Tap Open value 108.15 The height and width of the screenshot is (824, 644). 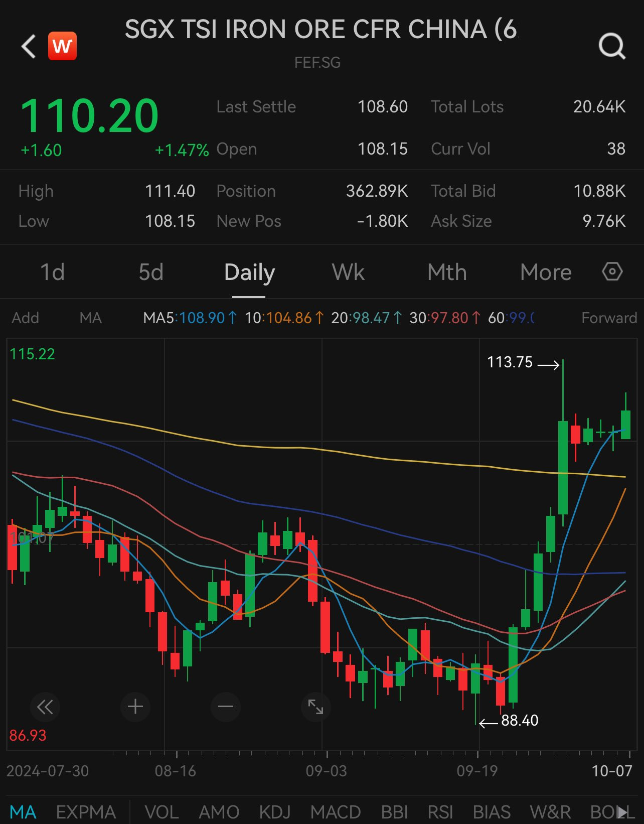[x=383, y=149]
